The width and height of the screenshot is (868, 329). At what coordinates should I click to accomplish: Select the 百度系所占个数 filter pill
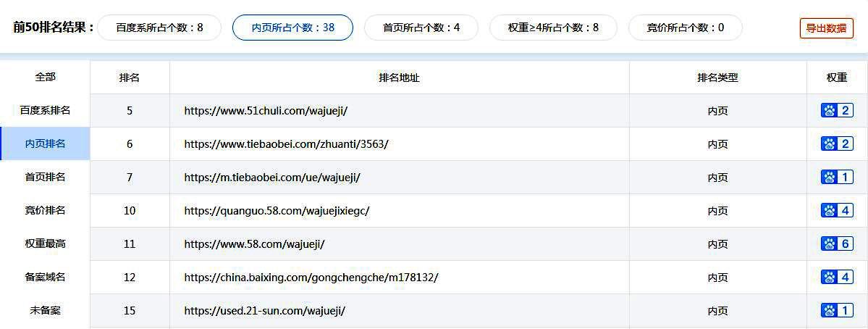point(159,28)
